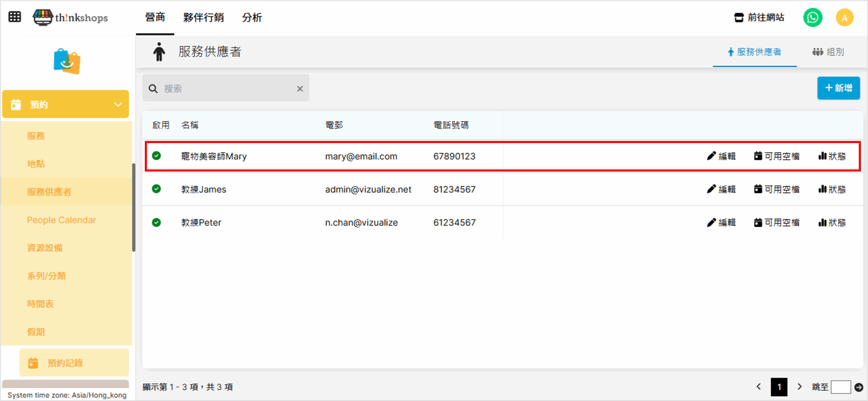Collapse the 預約 sidebar section
This screenshot has height=401, width=868.
pos(118,104)
